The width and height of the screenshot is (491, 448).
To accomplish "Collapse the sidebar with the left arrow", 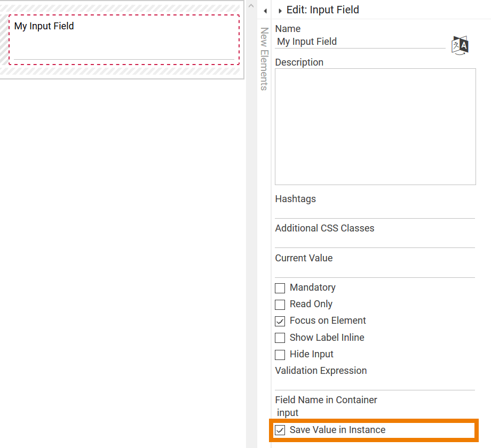I will tap(265, 11).
